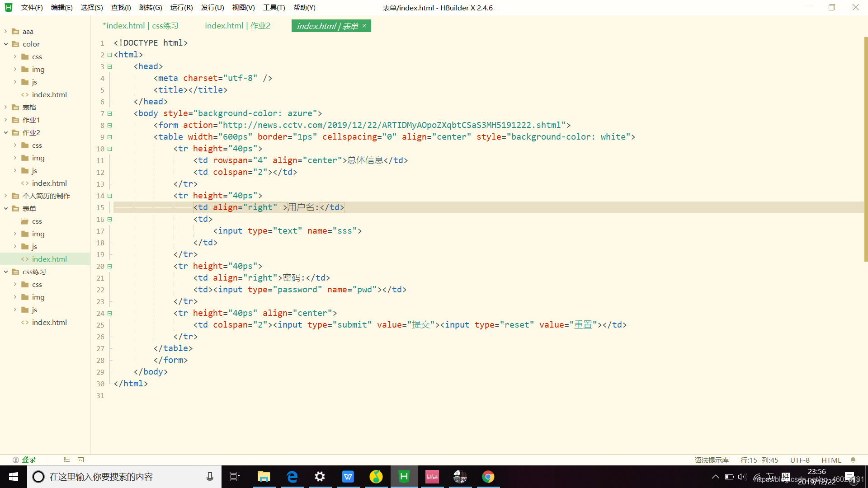Close the 表单 index.html tab
Screen dimensions: 868x488
coord(364,26)
